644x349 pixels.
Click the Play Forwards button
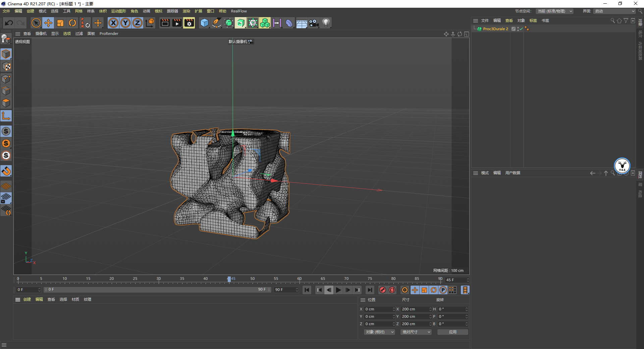pos(338,290)
